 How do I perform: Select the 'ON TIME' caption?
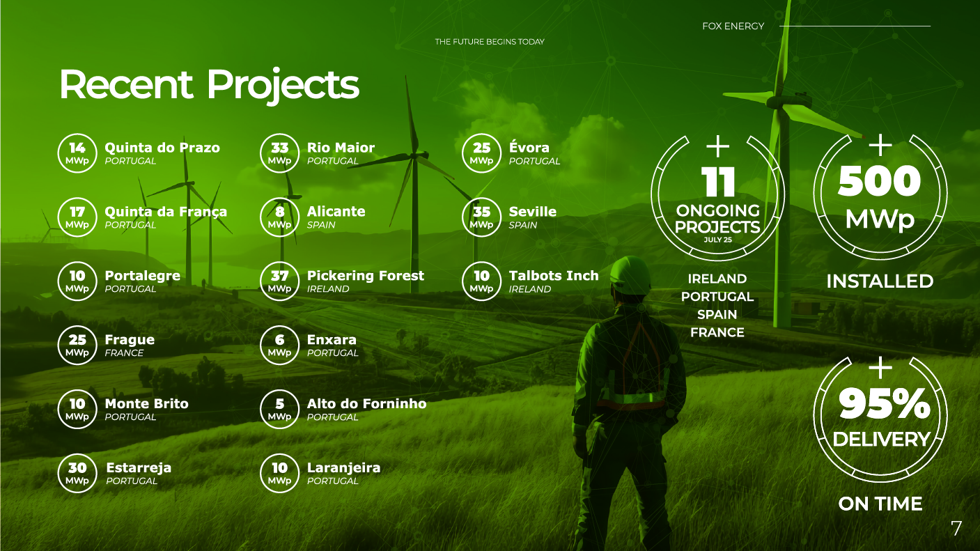[x=880, y=504]
